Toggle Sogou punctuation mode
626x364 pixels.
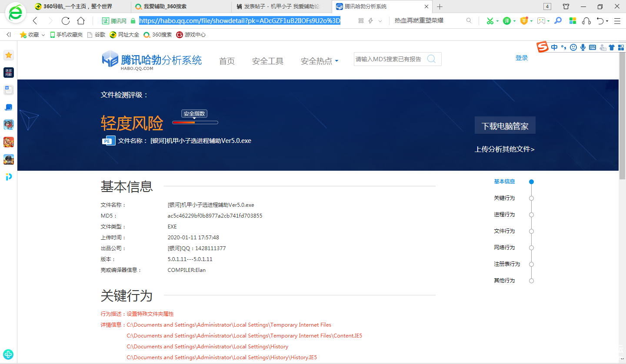[563, 47]
